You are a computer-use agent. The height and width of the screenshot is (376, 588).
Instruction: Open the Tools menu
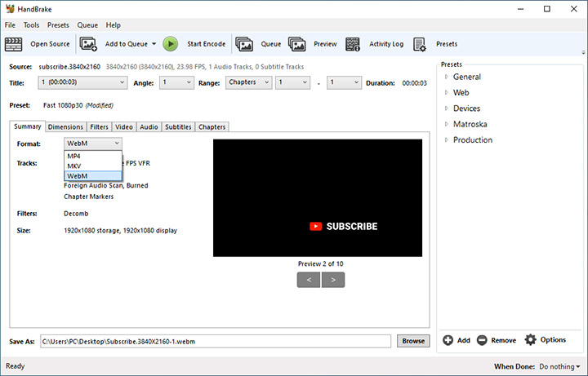(x=31, y=25)
